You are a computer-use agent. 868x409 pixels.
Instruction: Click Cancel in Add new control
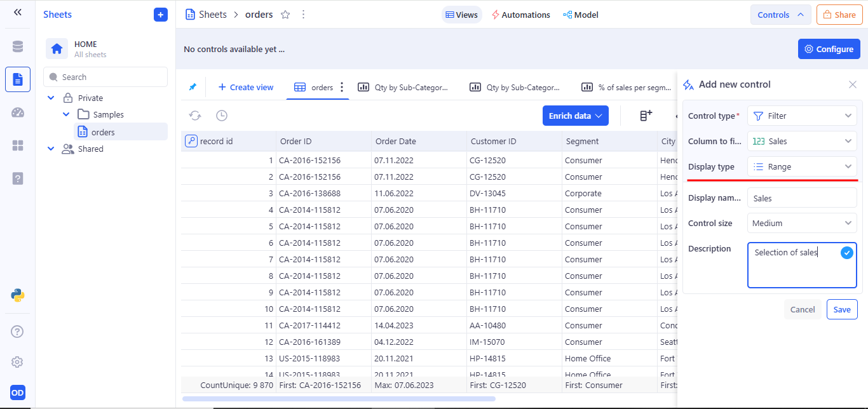tap(803, 309)
